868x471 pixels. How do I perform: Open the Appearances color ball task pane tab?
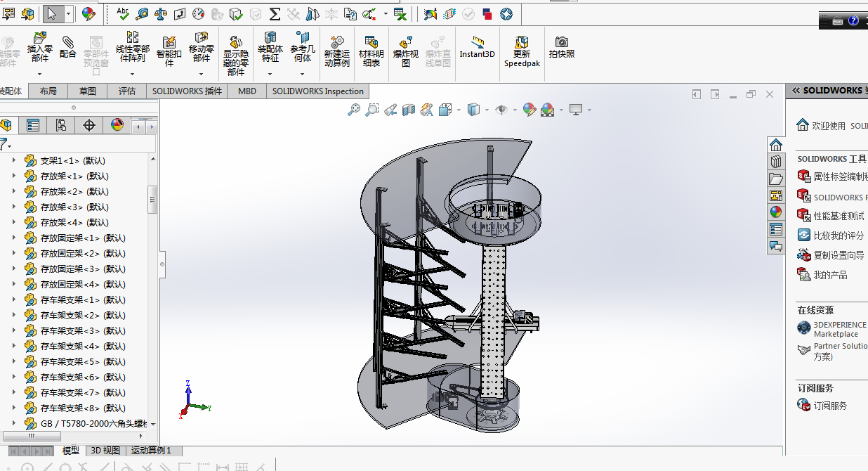[775, 212]
